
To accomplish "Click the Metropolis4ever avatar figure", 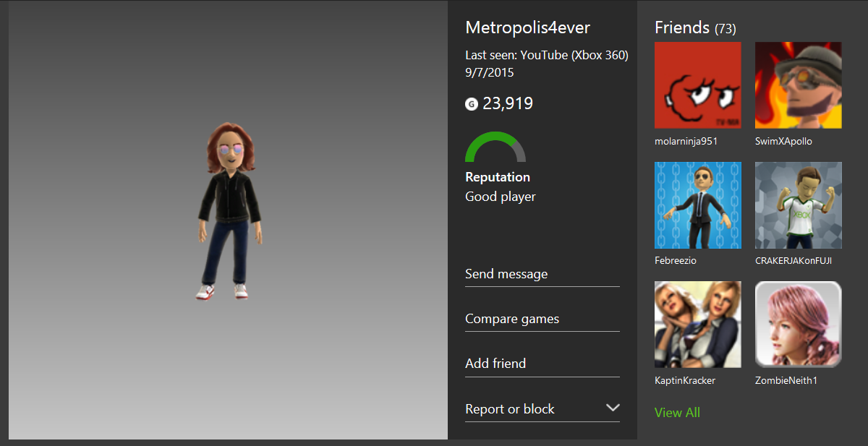I will point(230,211).
